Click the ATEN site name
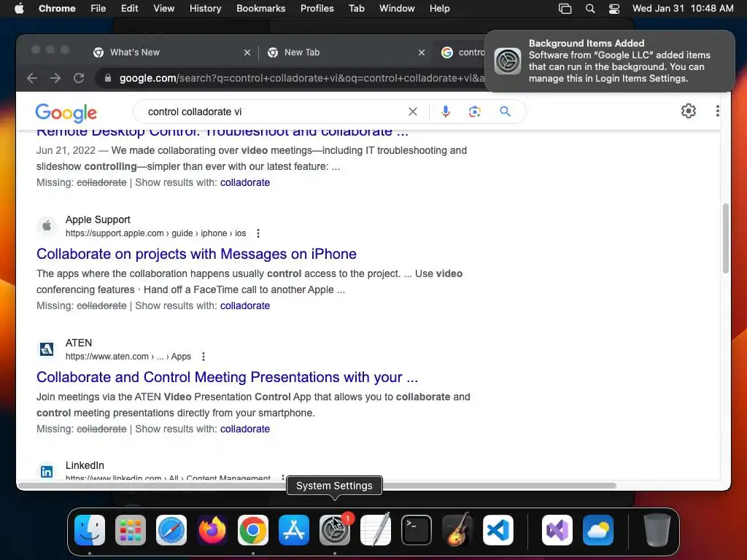Viewport: 747px width, 560px height. pyautogui.click(x=79, y=343)
